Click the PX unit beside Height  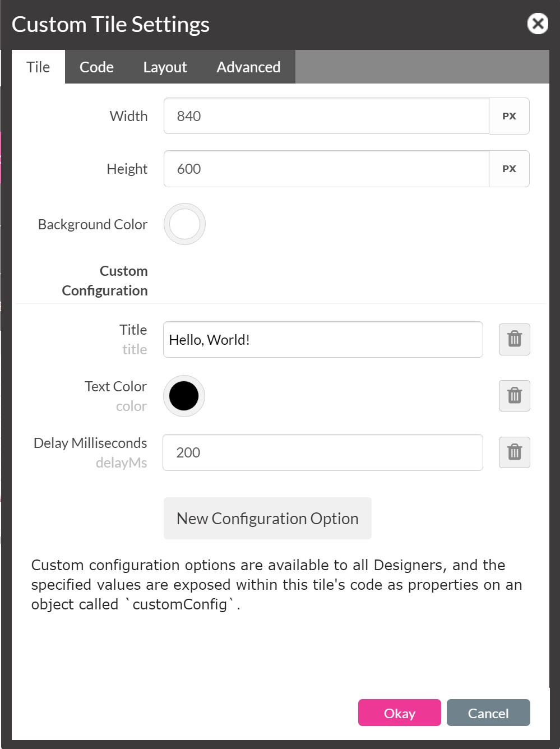[509, 169]
